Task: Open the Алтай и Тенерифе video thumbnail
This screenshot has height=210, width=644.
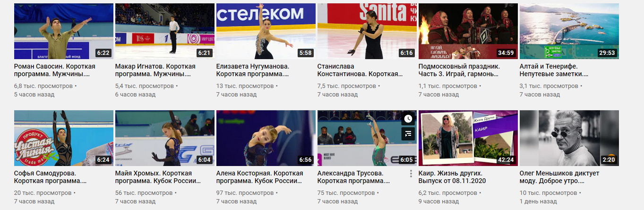Action: click(569, 31)
